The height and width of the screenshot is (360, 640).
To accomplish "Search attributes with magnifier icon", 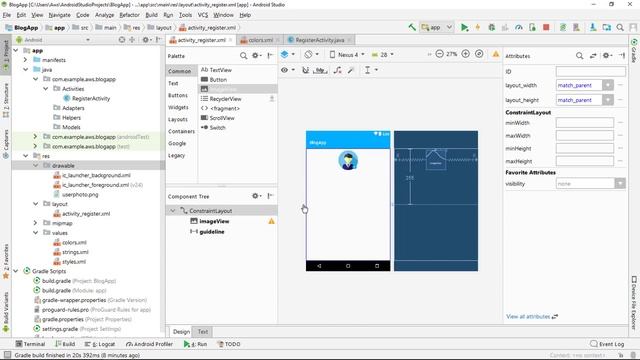I will pyautogui.click(x=579, y=56).
